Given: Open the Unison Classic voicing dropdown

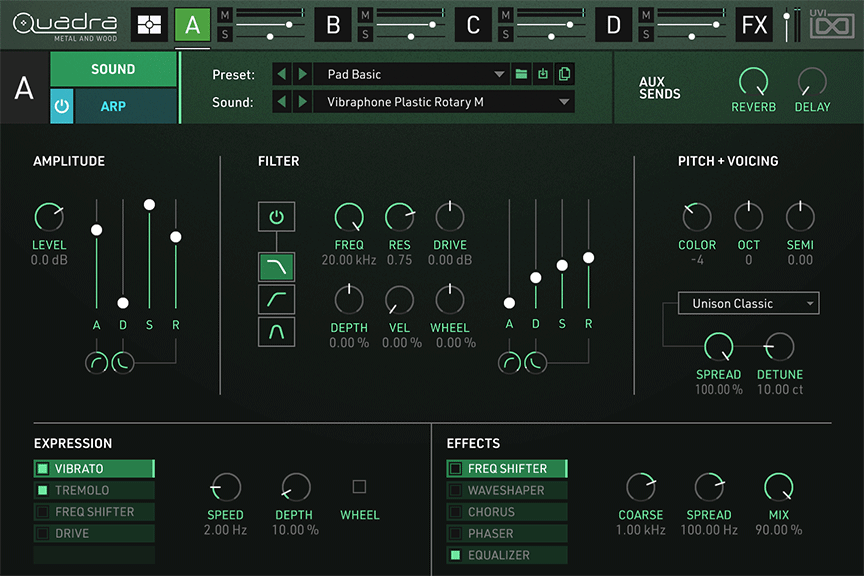Looking at the screenshot, I should click(747, 303).
